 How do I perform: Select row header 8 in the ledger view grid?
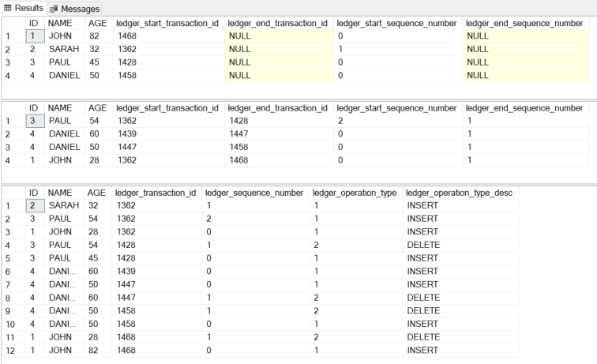tap(13, 298)
